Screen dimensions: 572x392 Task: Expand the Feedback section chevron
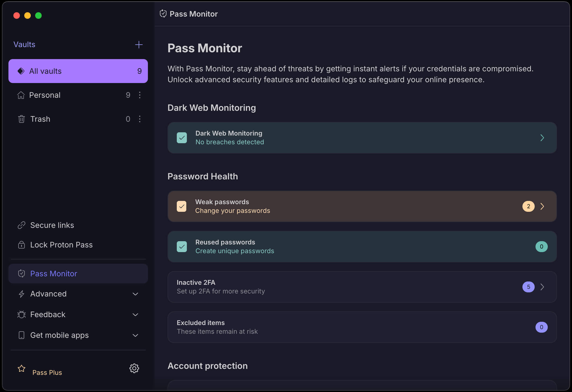coord(135,315)
